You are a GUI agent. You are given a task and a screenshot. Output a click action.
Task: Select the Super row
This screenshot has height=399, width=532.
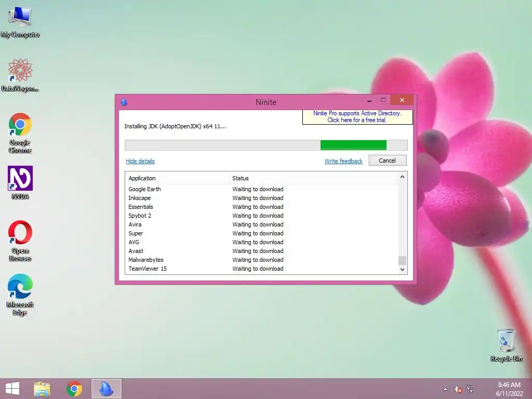click(261, 233)
